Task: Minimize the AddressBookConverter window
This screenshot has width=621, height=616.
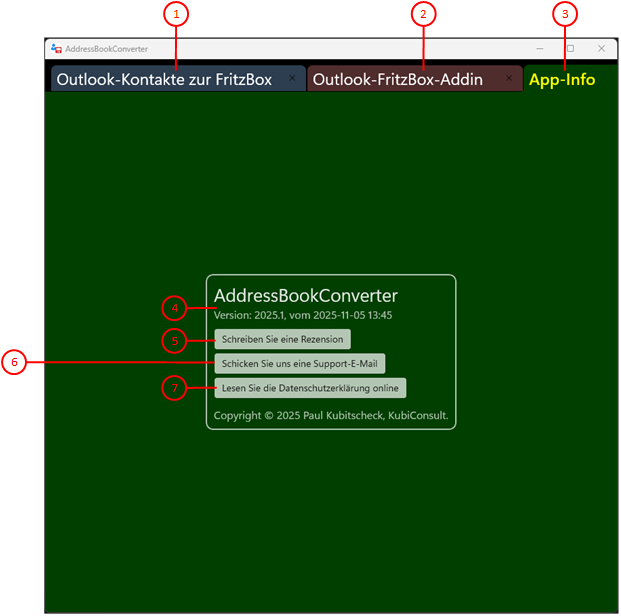Action: [x=540, y=48]
